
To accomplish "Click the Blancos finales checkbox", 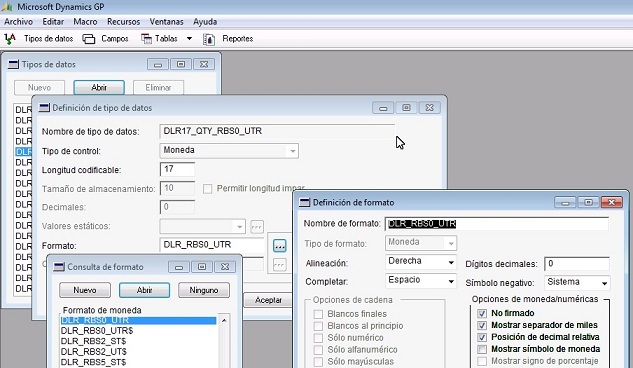I will (x=318, y=314).
